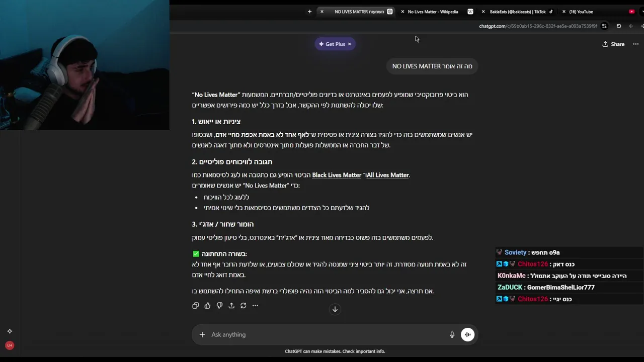
Task: Give the response a thumbs down
Action: pyautogui.click(x=219, y=305)
